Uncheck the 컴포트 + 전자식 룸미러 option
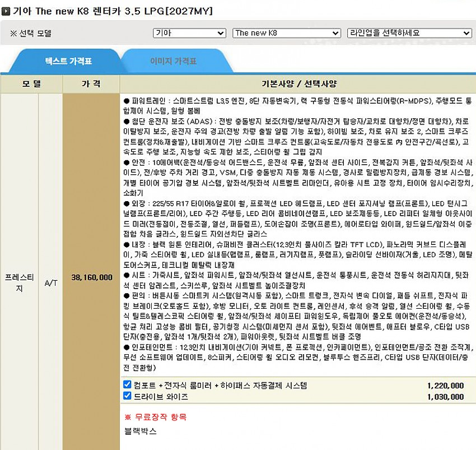Screen dimensions: 476x450 127,384
